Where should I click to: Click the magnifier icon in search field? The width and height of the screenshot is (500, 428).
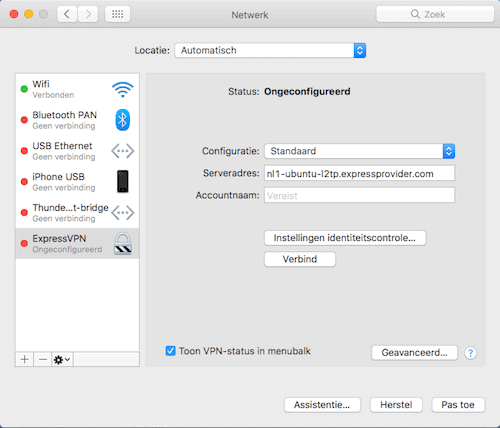coord(415,14)
